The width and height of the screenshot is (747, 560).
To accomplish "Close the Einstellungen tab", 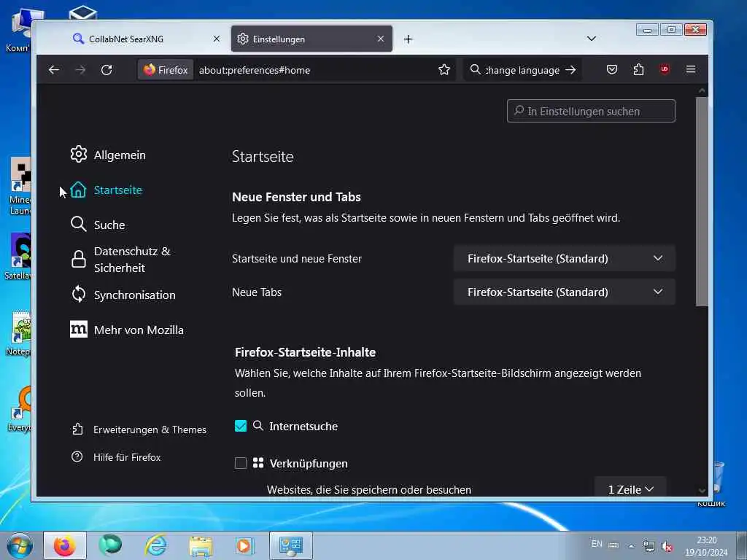I will [x=381, y=39].
